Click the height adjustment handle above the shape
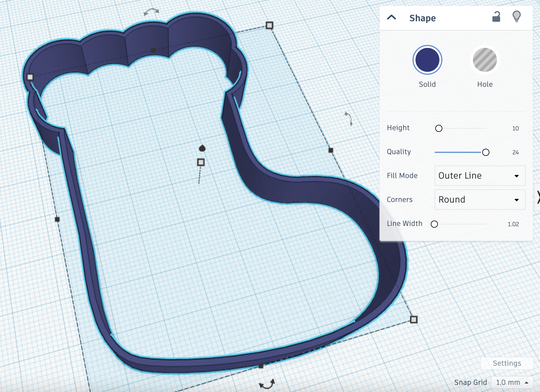Viewport: 540px width, 392px height. [x=201, y=162]
